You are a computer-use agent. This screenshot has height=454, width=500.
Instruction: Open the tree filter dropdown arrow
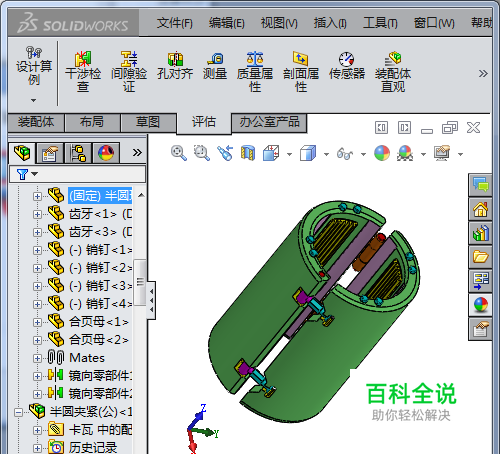click(35, 174)
